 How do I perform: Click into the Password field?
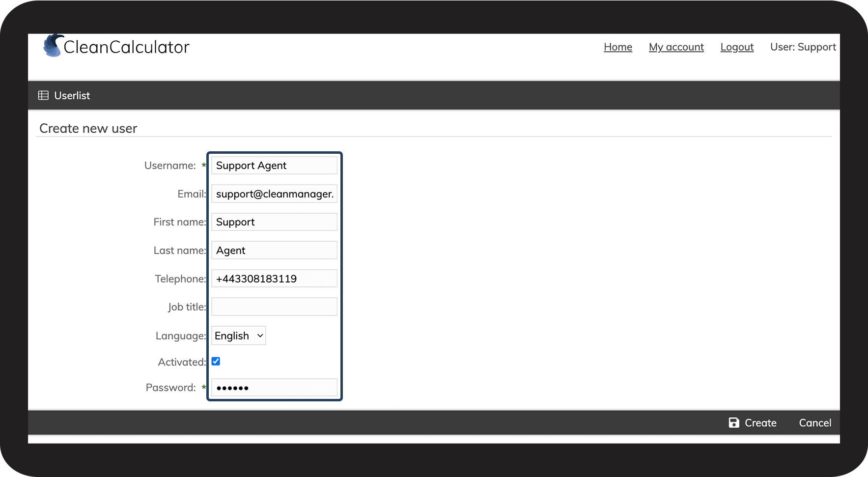pos(274,388)
